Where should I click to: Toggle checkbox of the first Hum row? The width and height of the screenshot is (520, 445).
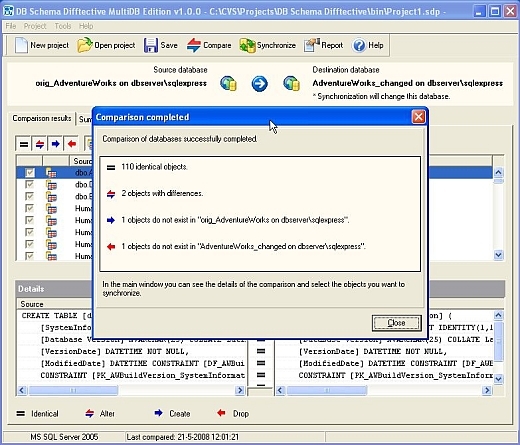[x=30, y=208]
